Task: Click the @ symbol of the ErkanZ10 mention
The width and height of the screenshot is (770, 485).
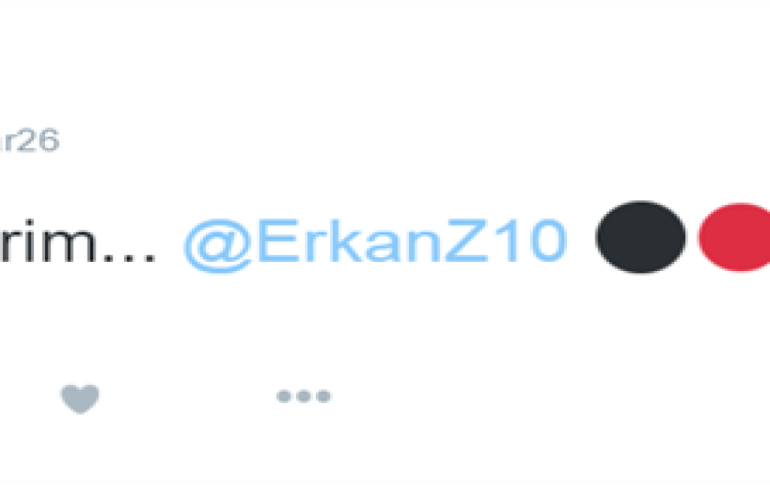Action: [218, 245]
